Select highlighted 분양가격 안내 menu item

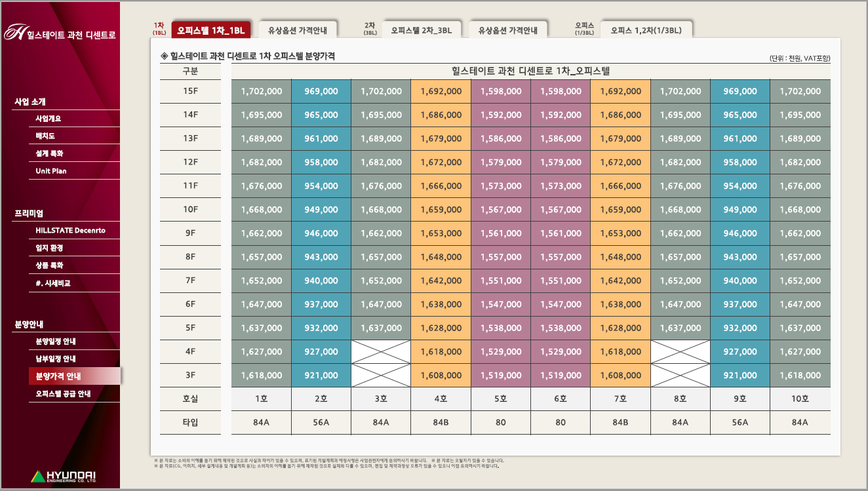pos(75,376)
